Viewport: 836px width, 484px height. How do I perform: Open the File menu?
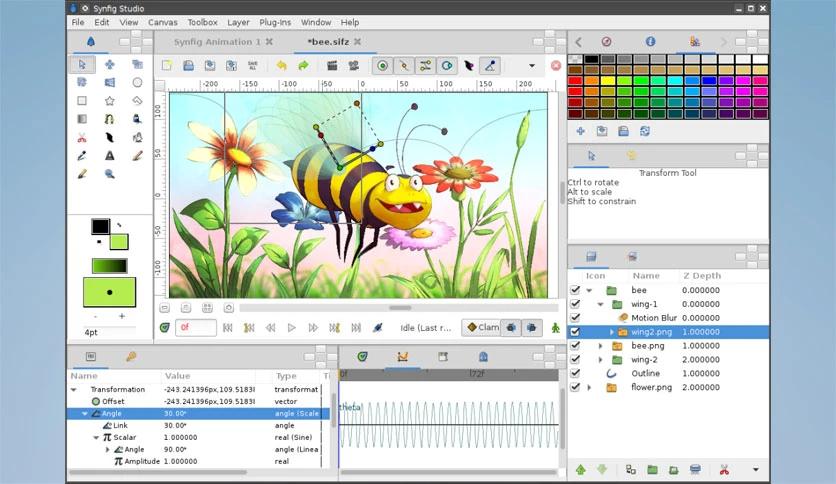[x=78, y=22]
